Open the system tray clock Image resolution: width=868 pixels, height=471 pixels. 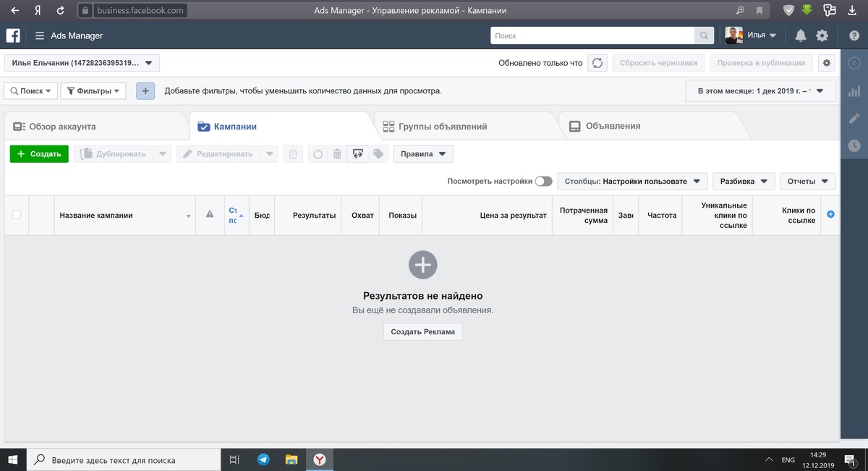point(818,459)
